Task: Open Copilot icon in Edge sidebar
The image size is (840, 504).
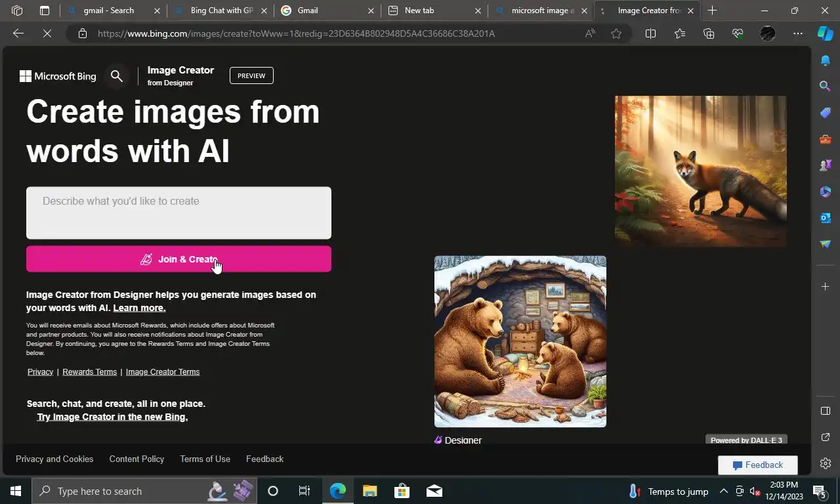Action: (x=825, y=33)
